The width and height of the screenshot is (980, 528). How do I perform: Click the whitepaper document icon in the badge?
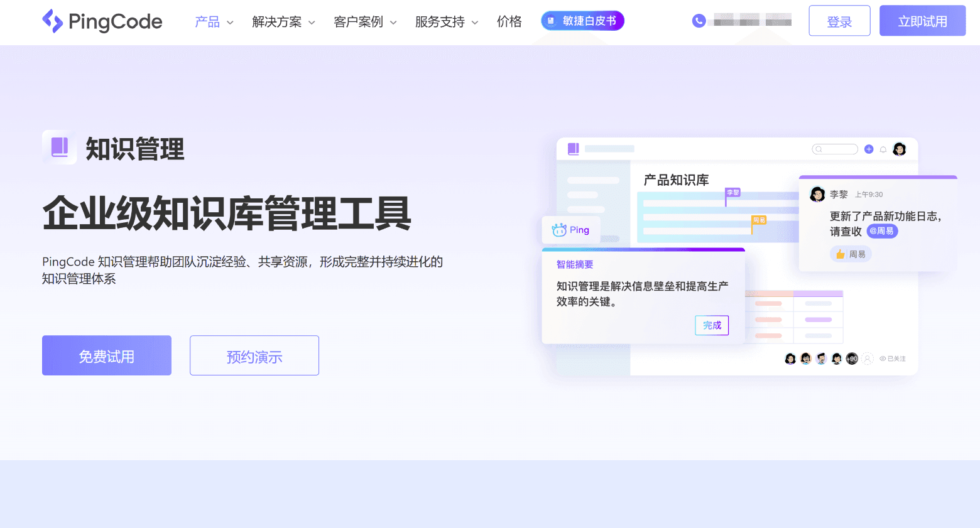click(551, 21)
